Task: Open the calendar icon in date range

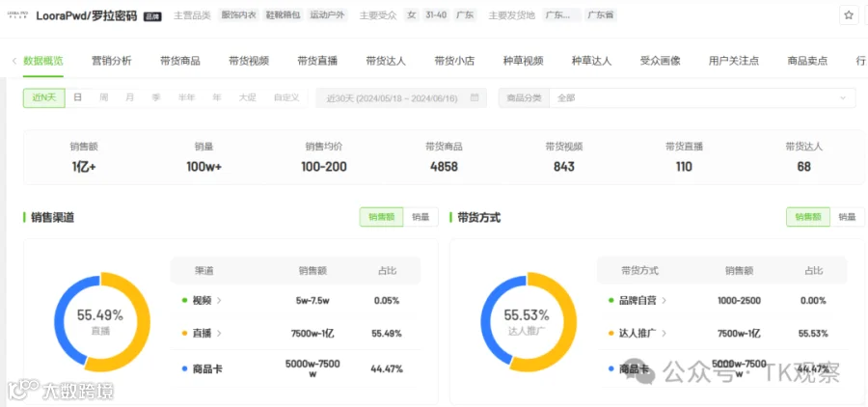Action: tap(475, 98)
